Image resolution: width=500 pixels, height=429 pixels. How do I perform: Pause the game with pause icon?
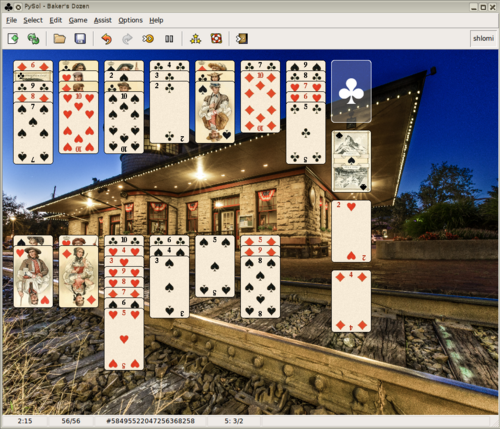(x=169, y=39)
